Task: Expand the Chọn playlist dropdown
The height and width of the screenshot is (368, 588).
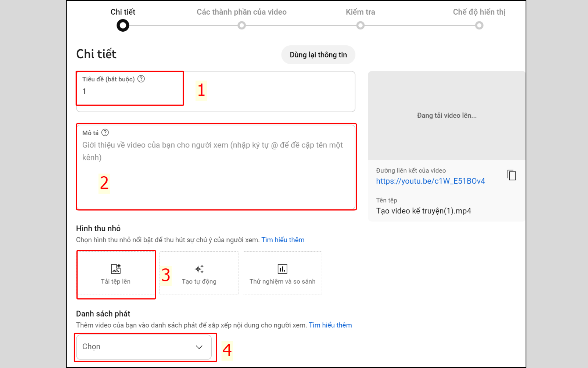Action: coord(144,347)
